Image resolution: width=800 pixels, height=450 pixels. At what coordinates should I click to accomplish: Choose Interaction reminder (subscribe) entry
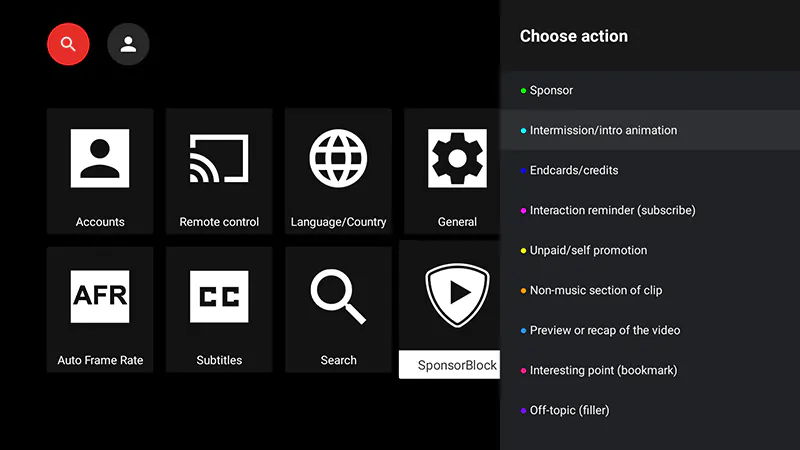pyautogui.click(x=650, y=210)
